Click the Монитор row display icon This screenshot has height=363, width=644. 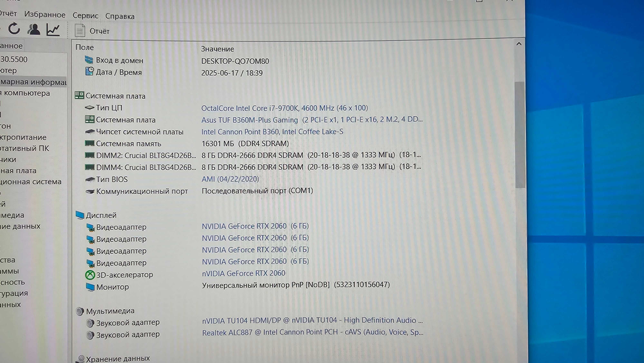(90, 287)
